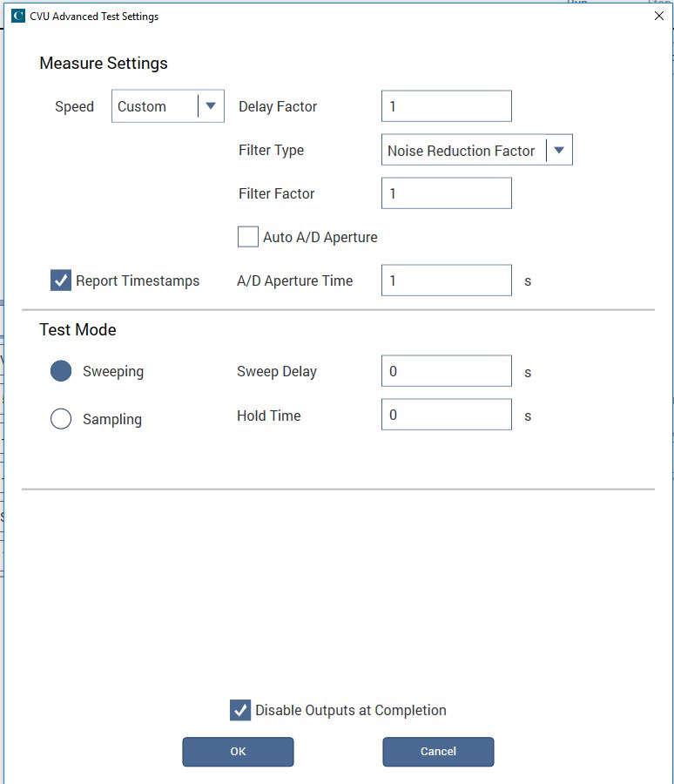The height and width of the screenshot is (784, 674).
Task: Click the Sweep Delay input field
Action: point(446,371)
